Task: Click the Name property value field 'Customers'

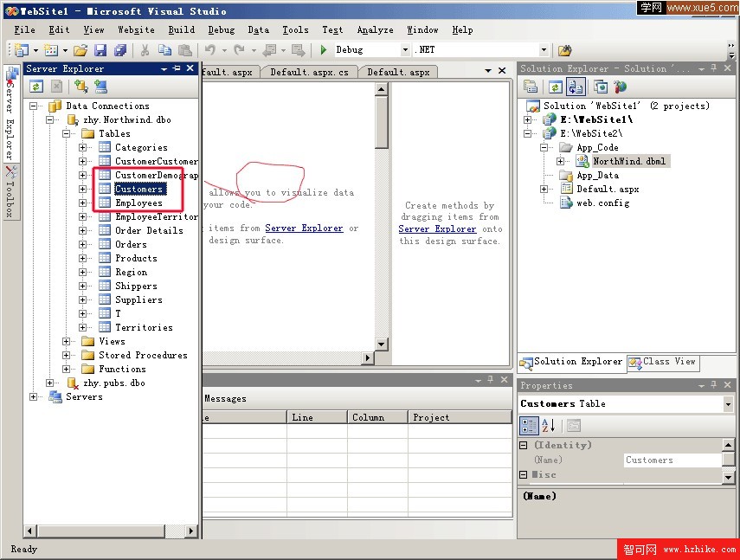Action: (x=672, y=460)
